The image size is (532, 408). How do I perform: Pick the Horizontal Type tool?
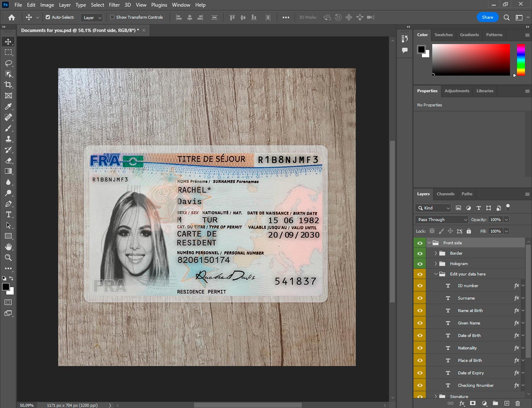coord(8,214)
